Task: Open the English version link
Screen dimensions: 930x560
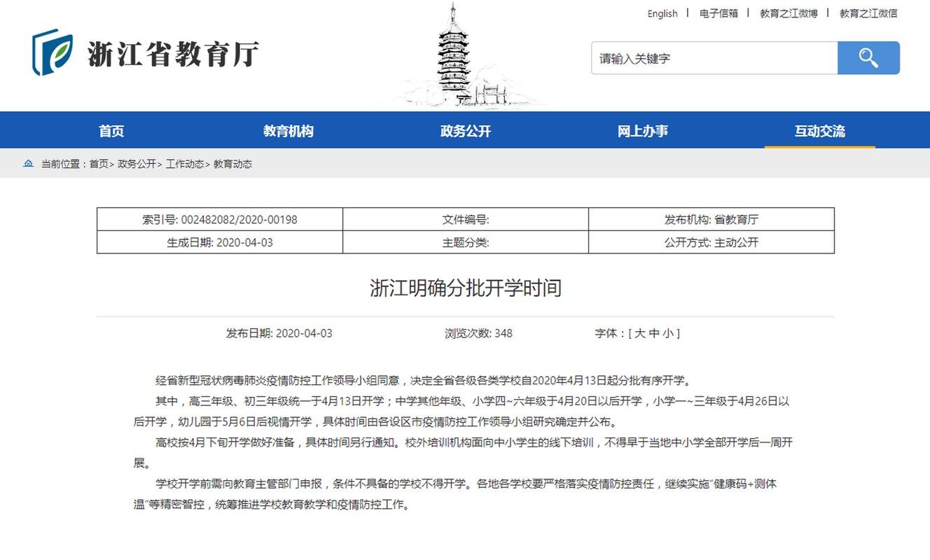Action: pyautogui.click(x=662, y=13)
